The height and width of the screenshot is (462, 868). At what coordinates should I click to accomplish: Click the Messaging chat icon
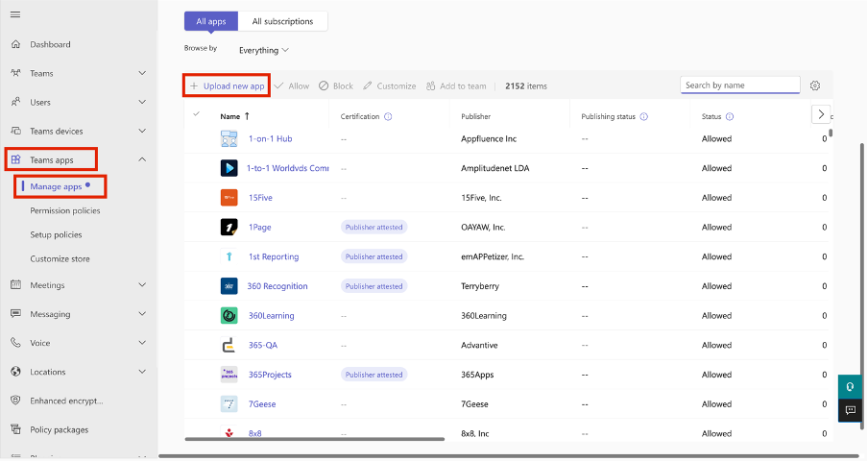[15, 313]
